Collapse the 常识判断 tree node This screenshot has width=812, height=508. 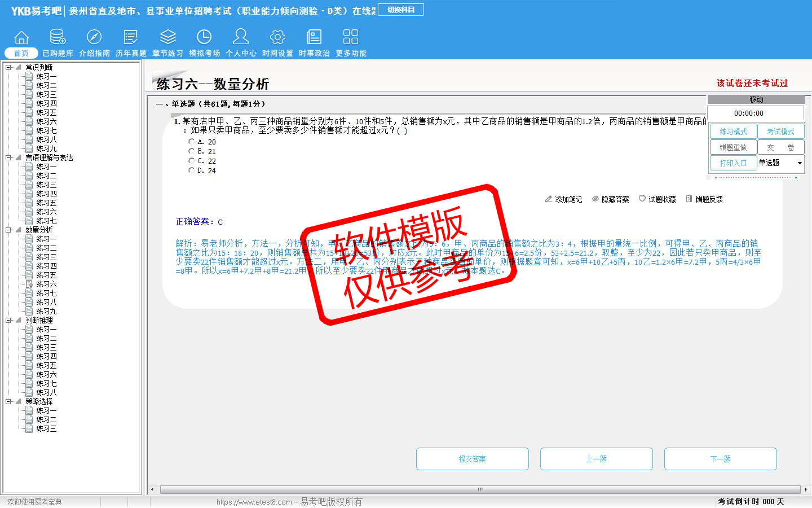click(8, 67)
